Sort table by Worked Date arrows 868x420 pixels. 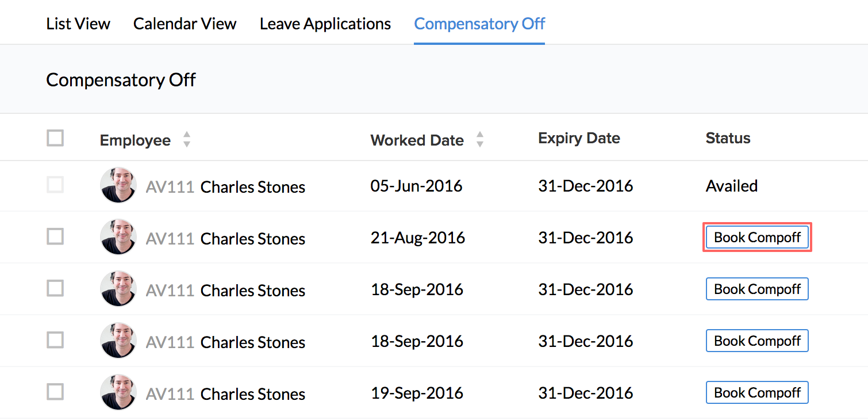[x=480, y=140]
